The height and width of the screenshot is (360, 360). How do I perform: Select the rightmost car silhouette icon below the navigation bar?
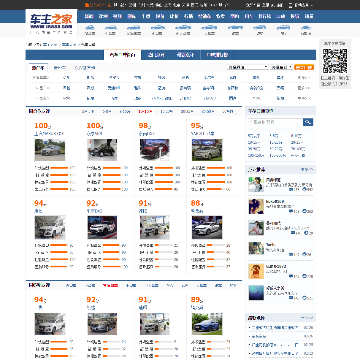(x=306, y=28)
